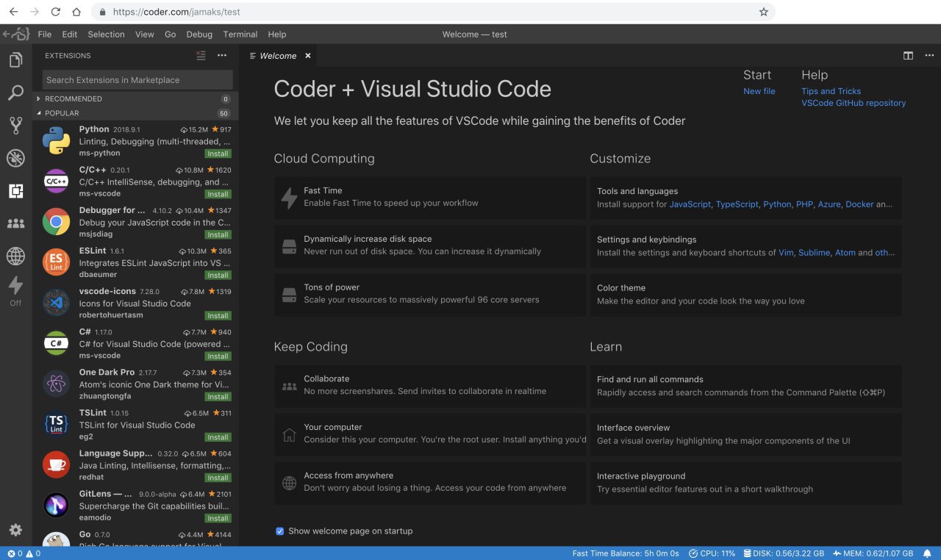
Task: Install the ESLint extension
Action: coord(218,275)
